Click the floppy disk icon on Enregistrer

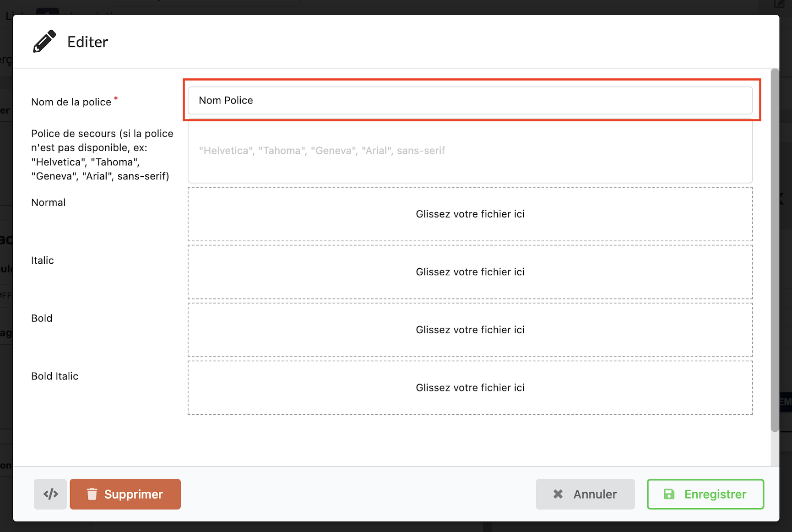coord(669,494)
